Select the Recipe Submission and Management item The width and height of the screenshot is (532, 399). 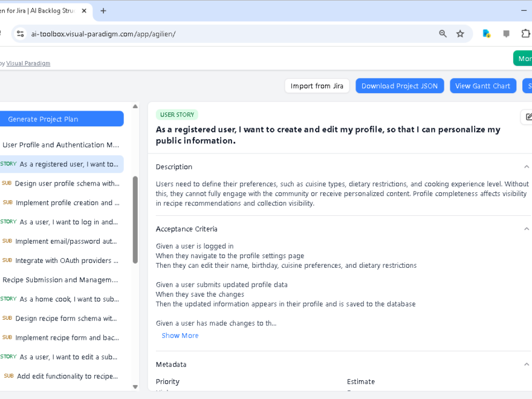tap(60, 279)
